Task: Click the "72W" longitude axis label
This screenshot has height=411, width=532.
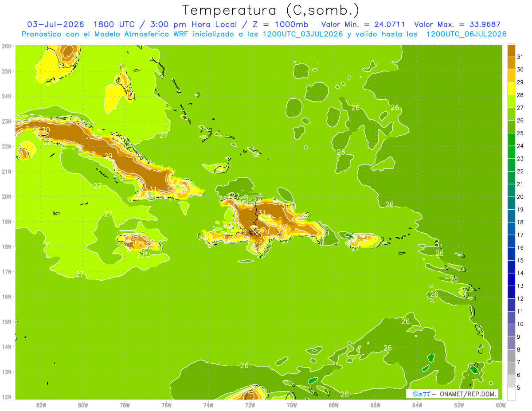Action: click(250, 405)
